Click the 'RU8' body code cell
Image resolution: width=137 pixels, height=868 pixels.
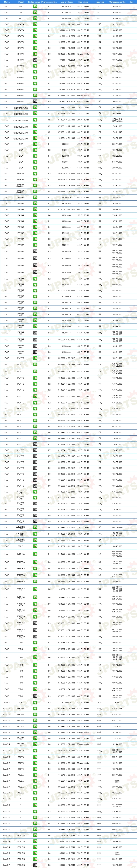(x=100, y=703)
